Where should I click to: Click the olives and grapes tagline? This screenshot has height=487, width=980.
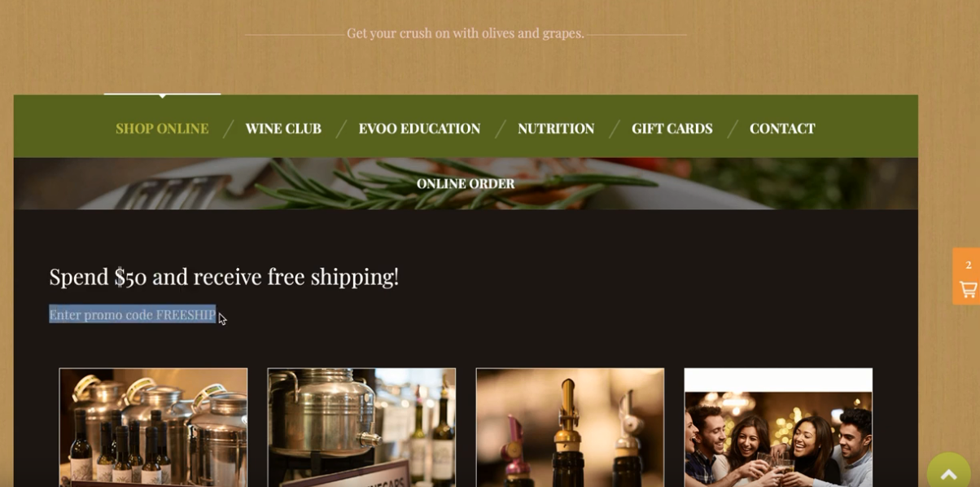pyautogui.click(x=466, y=33)
